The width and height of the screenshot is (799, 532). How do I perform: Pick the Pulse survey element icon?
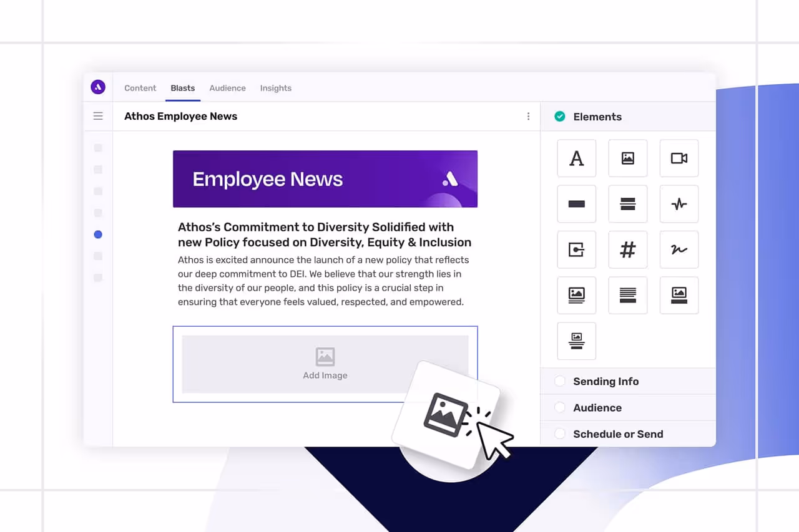click(679, 204)
